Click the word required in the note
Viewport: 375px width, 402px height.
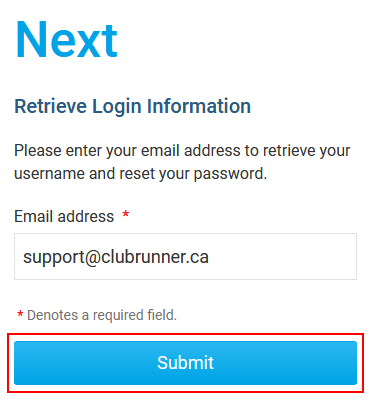(x=115, y=316)
